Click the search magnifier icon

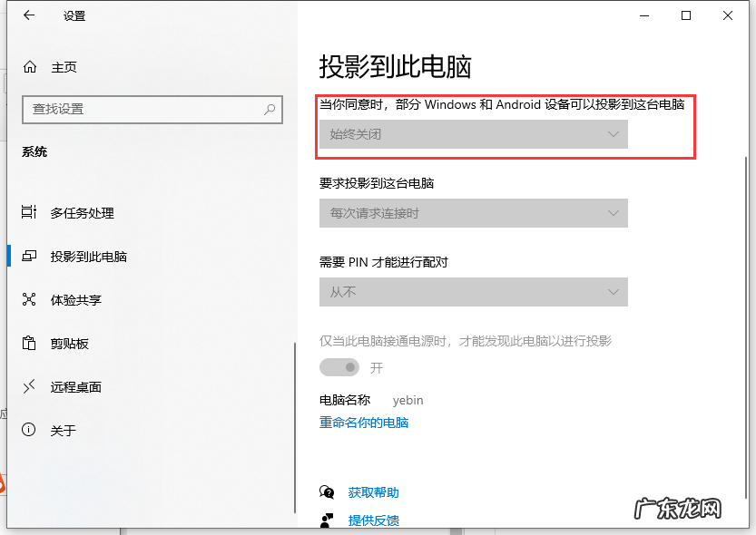pyautogui.click(x=268, y=109)
